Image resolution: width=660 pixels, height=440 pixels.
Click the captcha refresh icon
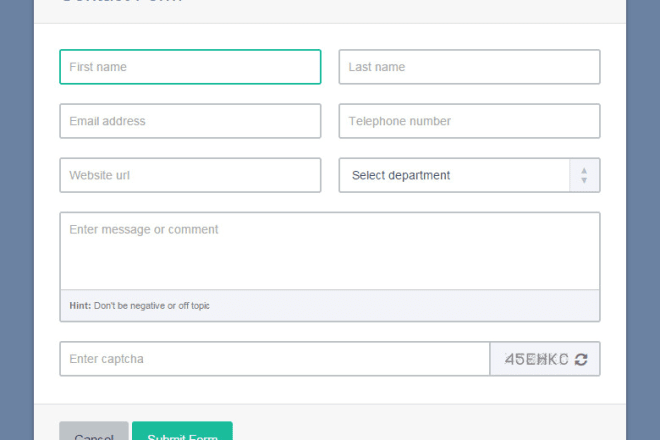click(581, 359)
